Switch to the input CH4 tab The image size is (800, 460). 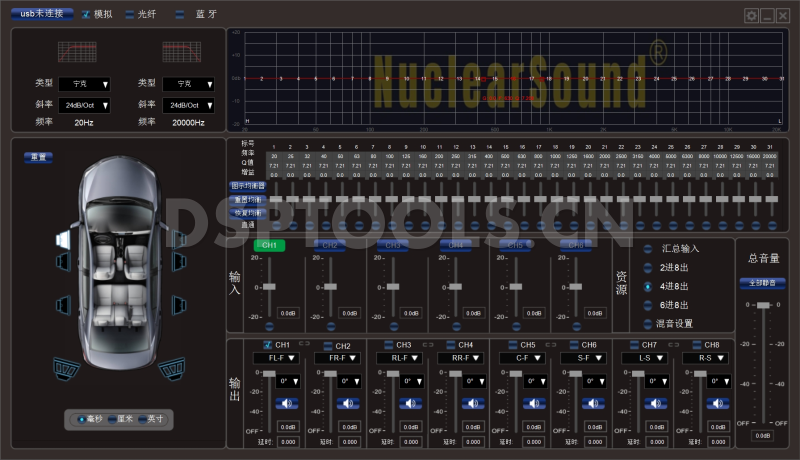[456, 245]
